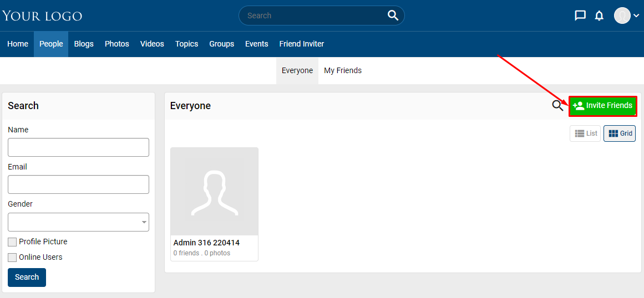This screenshot has width=644, height=298.
Task: Click the user avatar in header
Action: point(622,16)
